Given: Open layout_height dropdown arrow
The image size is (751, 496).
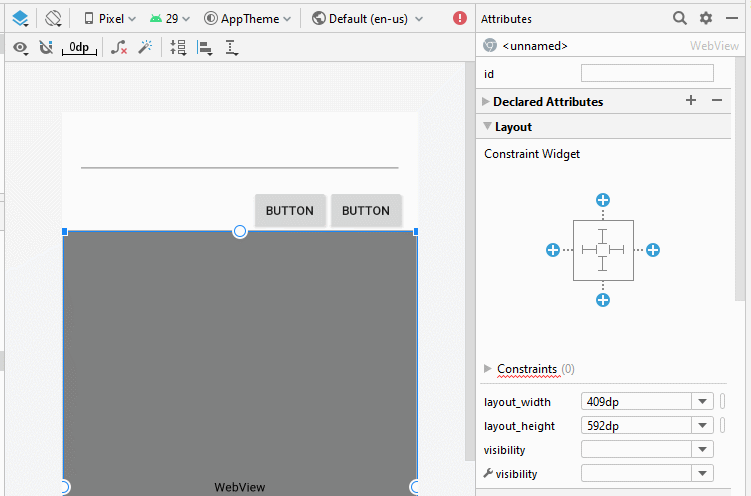Looking at the screenshot, I should (x=703, y=425).
